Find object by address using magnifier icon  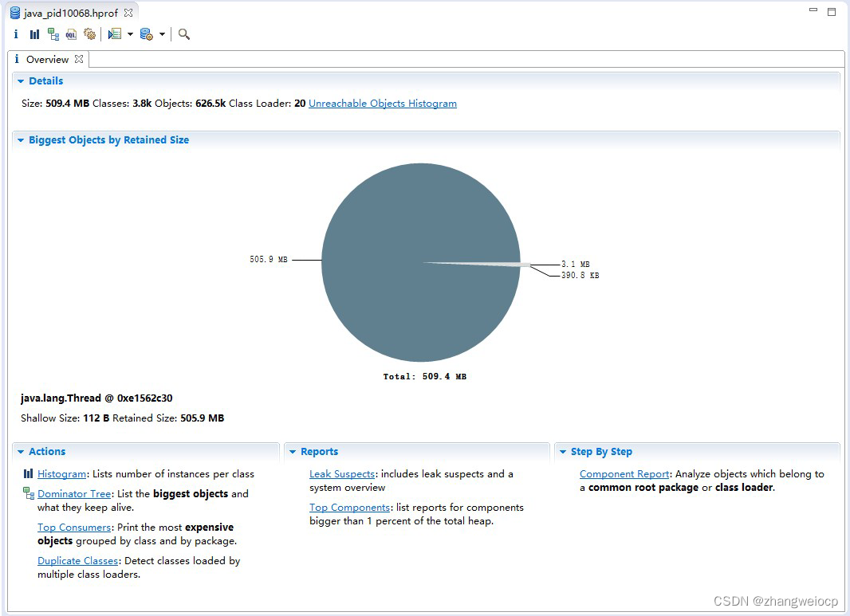[x=183, y=34]
